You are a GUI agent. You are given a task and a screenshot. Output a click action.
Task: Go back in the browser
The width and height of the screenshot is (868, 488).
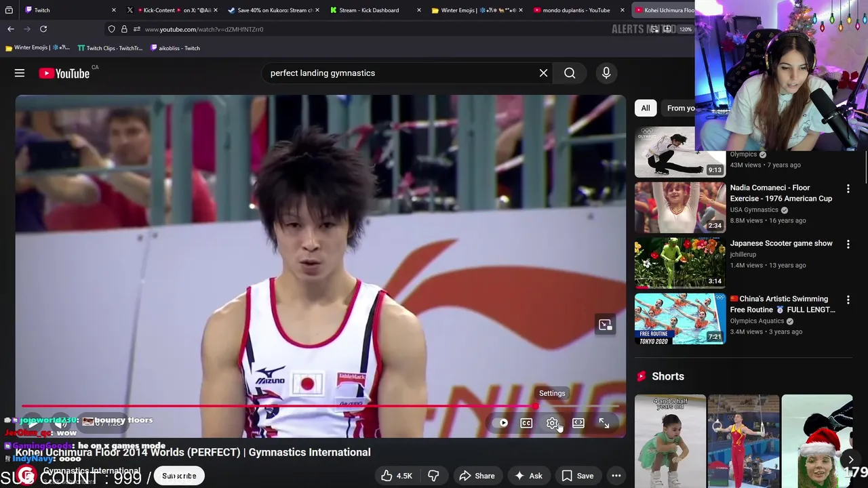pyautogui.click(x=11, y=29)
